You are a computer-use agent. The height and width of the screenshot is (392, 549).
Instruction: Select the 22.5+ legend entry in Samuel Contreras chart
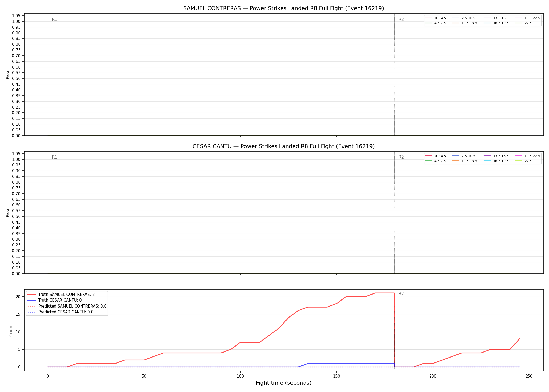(x=525, y=23)
